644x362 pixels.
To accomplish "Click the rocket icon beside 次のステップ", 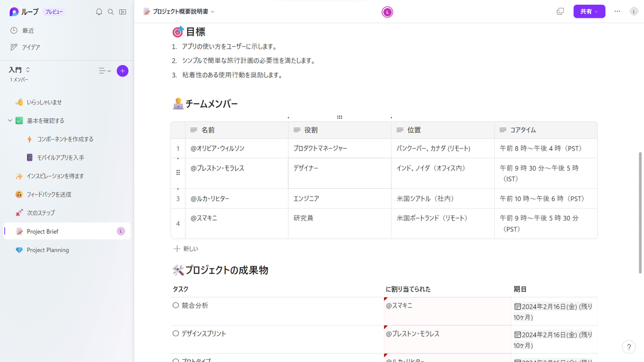I will pos(19,213).
